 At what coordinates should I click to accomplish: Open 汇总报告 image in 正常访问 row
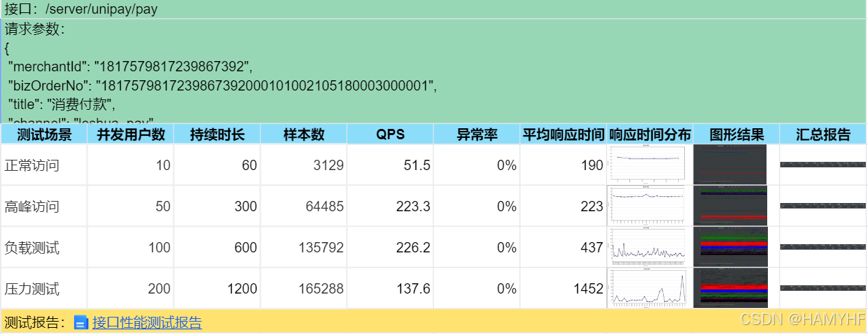point(823,165)
